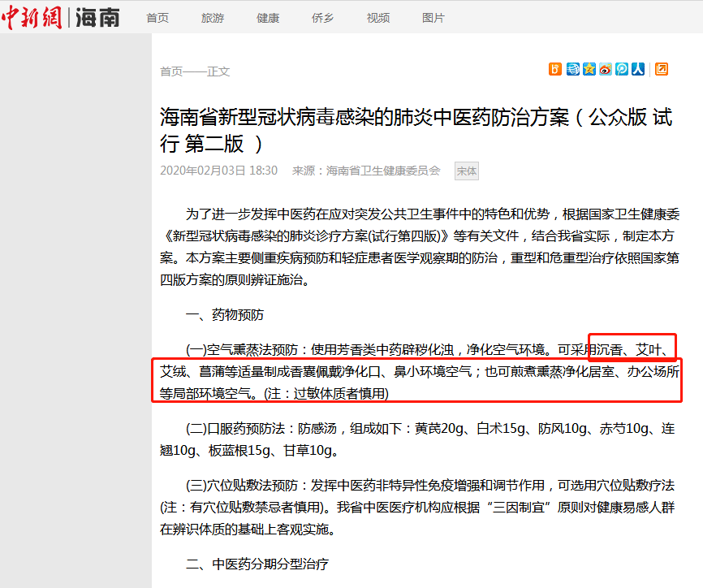The width and height of the screenshot is (703, 588).
Task: Go to the 旅游 section
Action: pyautogui.click(x=213, y=18)
